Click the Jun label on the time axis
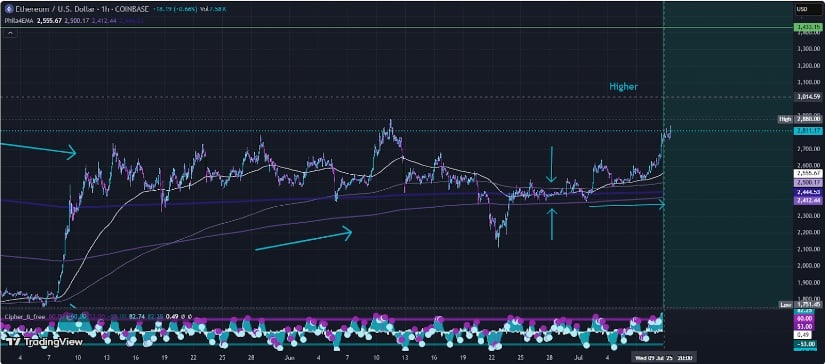Screen dimensions: 825x364 [288, 357]
